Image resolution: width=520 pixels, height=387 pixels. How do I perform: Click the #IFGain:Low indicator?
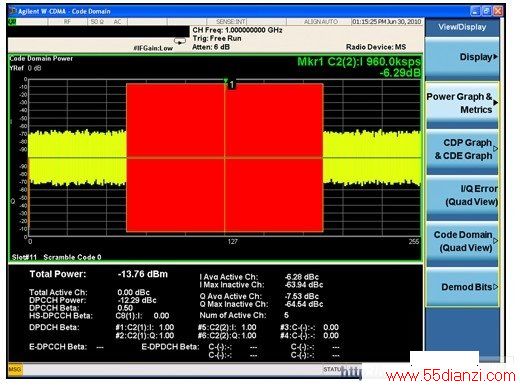click(x=153, y=48)
